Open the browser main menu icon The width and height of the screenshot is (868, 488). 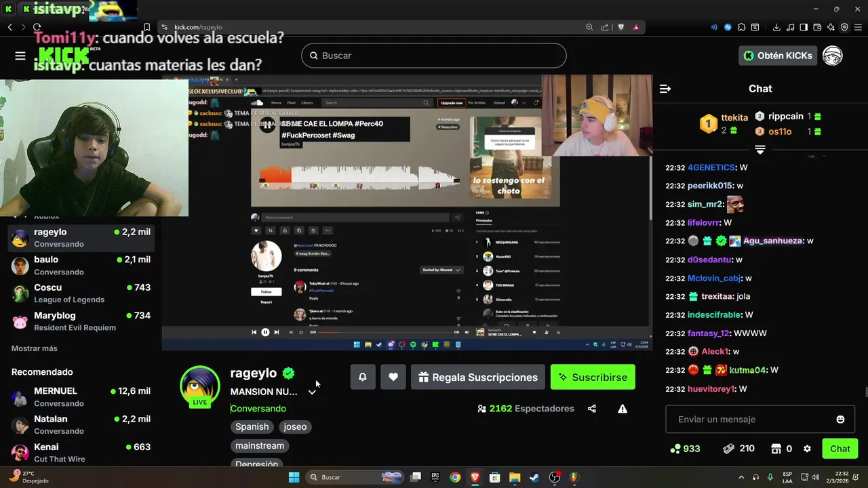pos(858,27)
